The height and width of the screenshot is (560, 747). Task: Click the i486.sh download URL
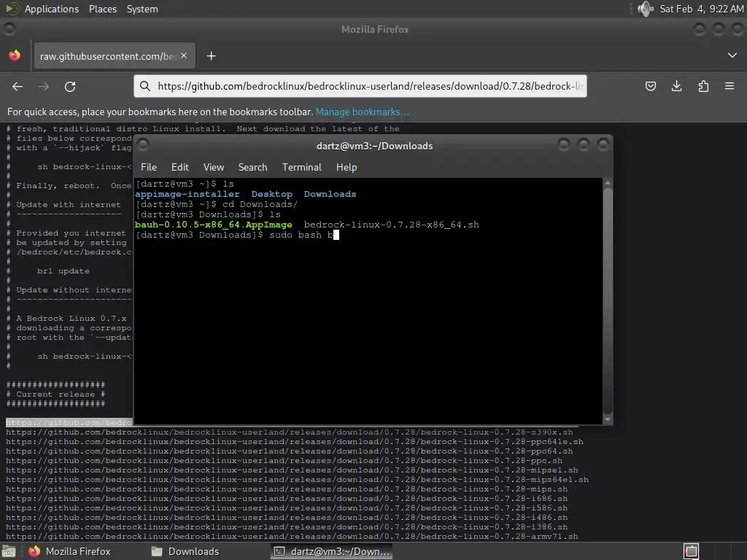pos(287,518)
